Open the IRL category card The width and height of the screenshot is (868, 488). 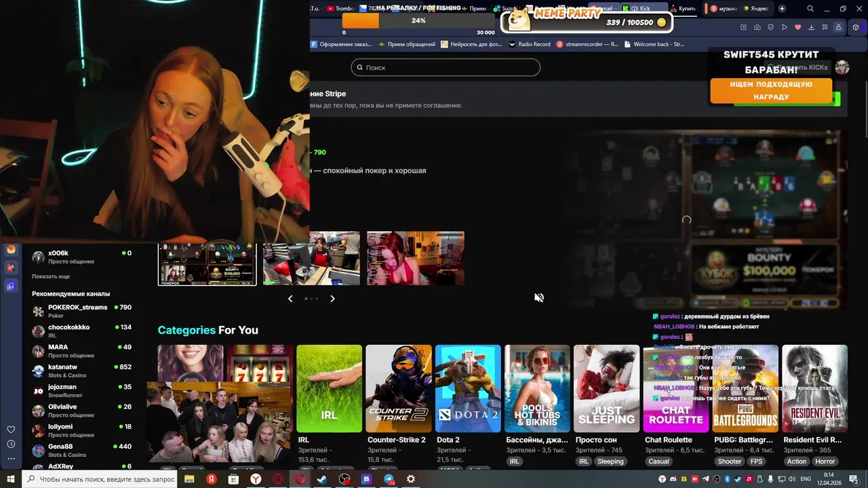(329, 388)
